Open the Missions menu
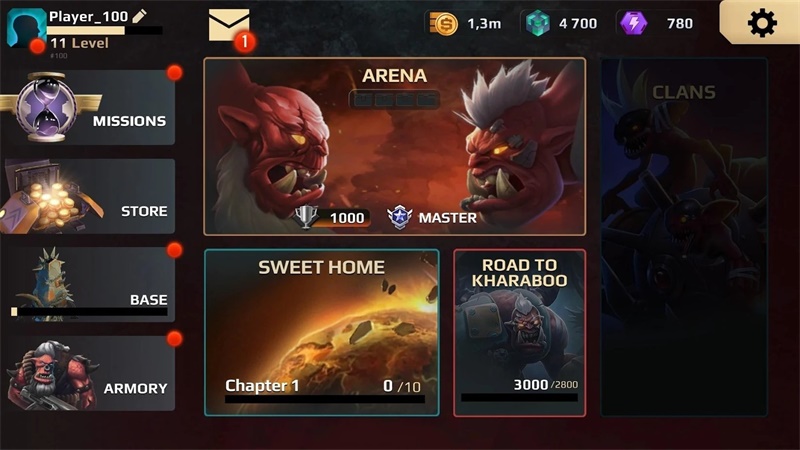Screen dimensions: 800x450 (x=88, y=108)
